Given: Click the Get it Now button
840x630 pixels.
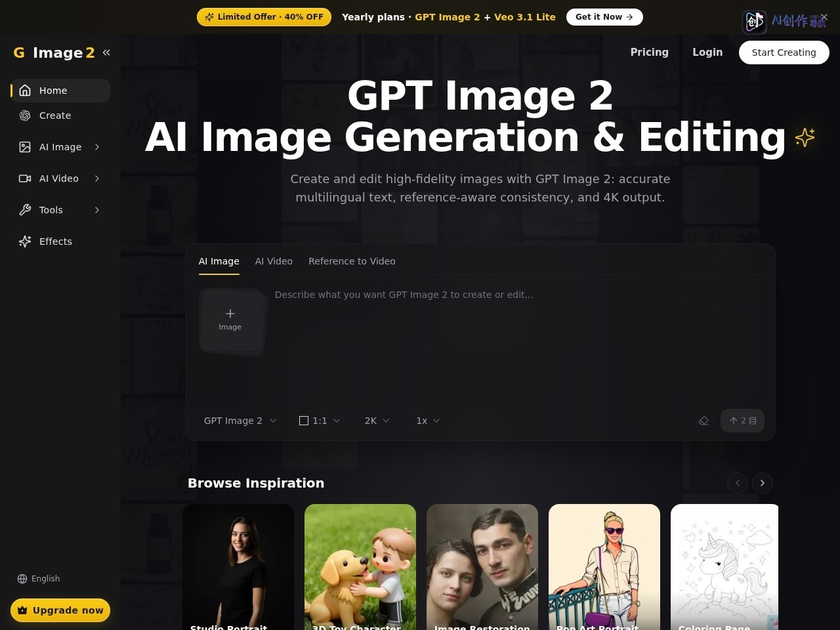Looking at the screenshot, I should pos(604,17).
